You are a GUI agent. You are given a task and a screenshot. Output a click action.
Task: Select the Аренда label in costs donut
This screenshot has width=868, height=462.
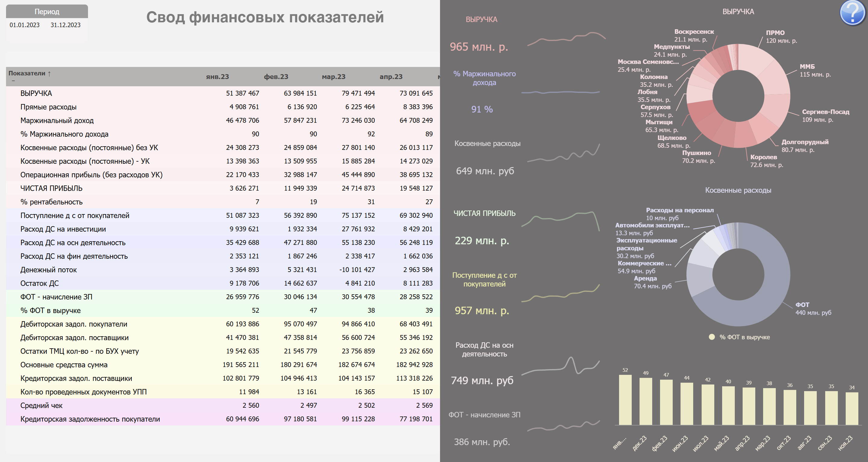pos(652,282)
